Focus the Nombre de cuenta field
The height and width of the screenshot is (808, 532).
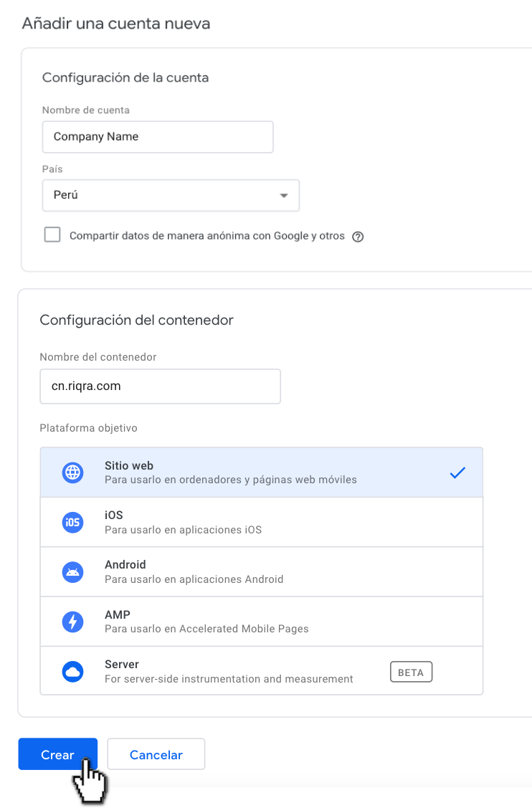point(158,136)
